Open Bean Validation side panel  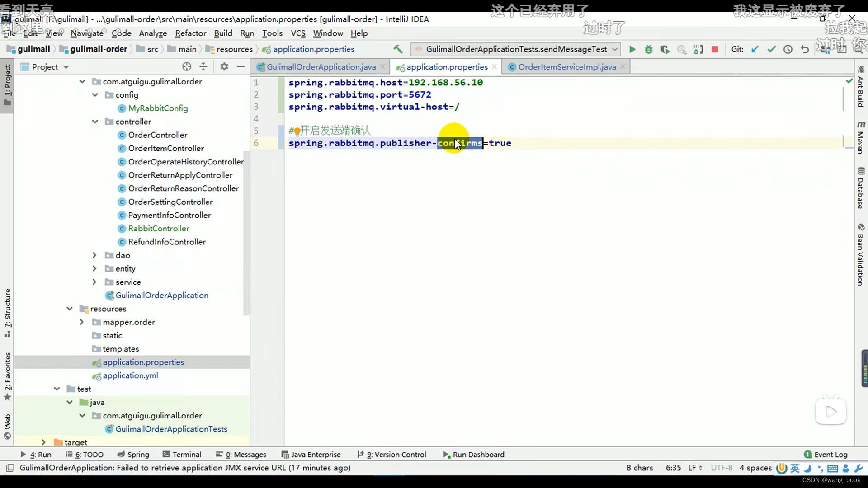pyautogui.click(x=861, y=254)
